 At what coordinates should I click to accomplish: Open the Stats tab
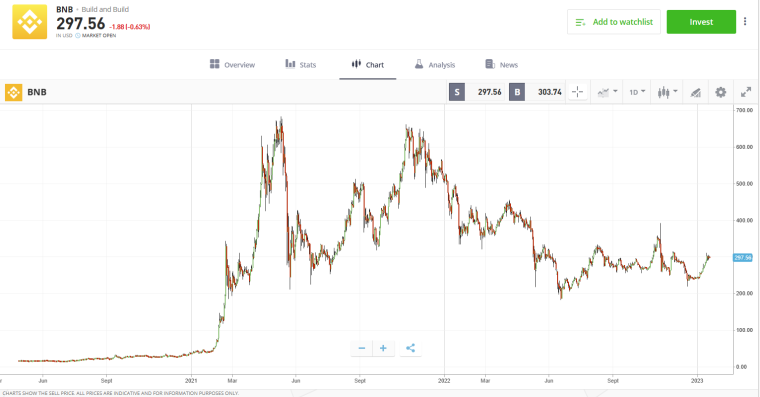301,64
